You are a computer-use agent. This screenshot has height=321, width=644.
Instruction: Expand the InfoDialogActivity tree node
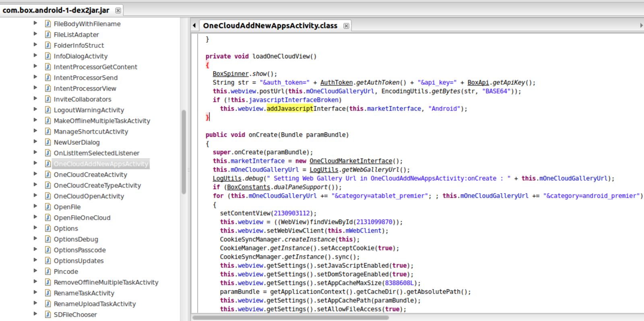pyautogui.click(x=35, y=55)
